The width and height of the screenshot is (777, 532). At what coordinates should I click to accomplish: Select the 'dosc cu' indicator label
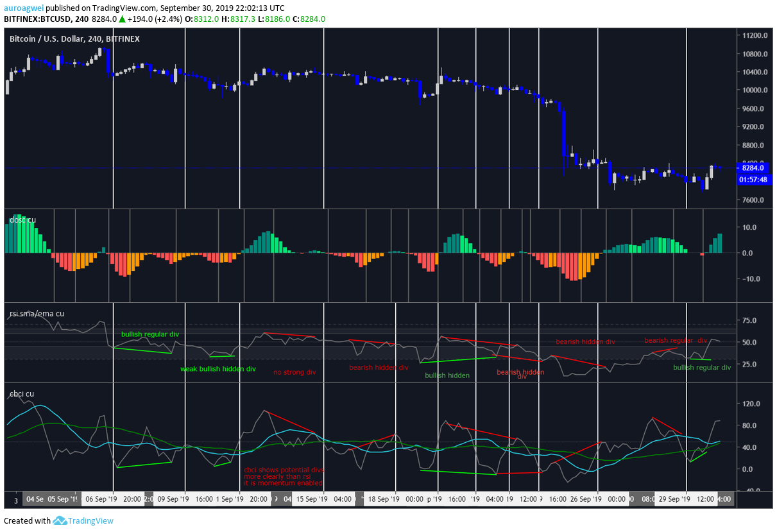pos(22,220)
